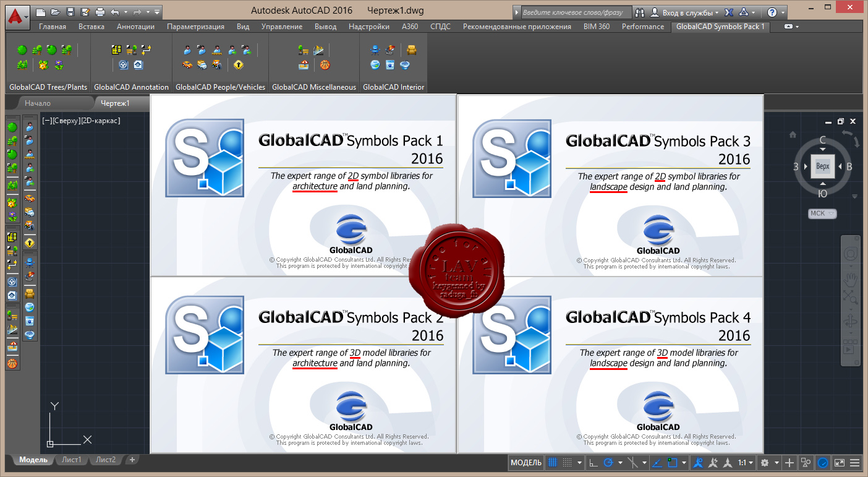The image size is (868, 477).
Task: Open Начало file tab
Action: pyautogui.click(x=38, y=103)
